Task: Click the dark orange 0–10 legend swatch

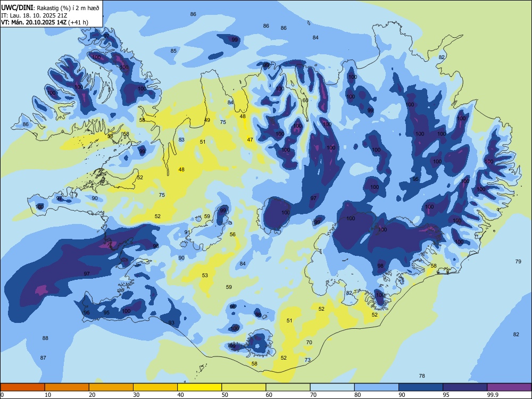Action: (22, 387)
